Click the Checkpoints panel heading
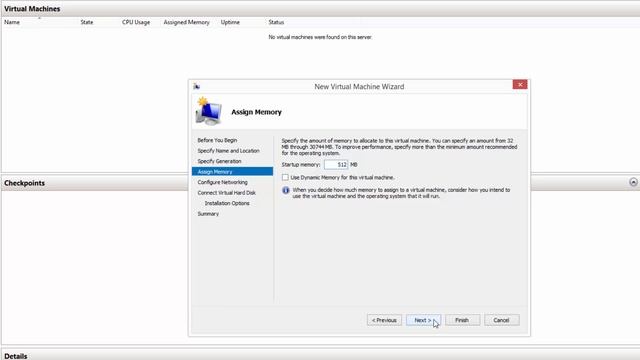This screenshot has width=640, height=360. pos(24,183)
